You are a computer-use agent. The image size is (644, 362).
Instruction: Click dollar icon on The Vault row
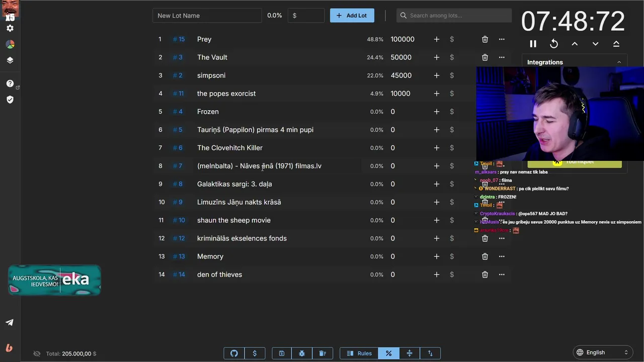(x=452, y=57)
